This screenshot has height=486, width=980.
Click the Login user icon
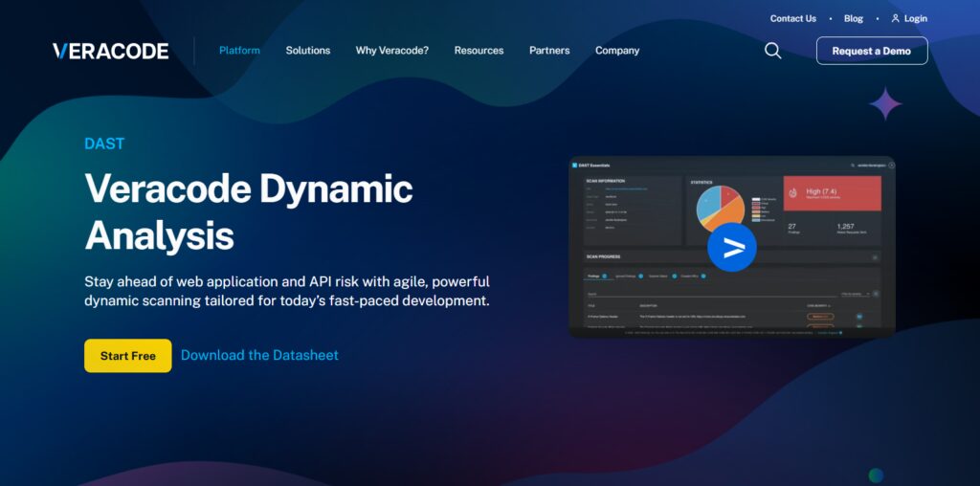coord(895,19)
